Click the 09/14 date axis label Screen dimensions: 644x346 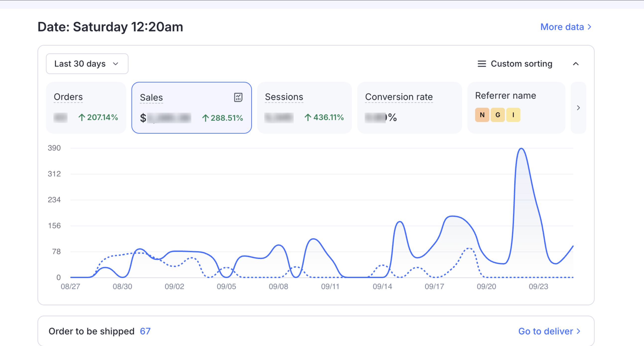click(x=382, y=286)
